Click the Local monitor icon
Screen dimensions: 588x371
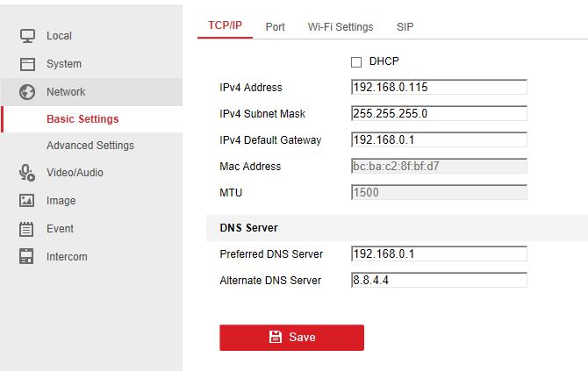[27, 36]
